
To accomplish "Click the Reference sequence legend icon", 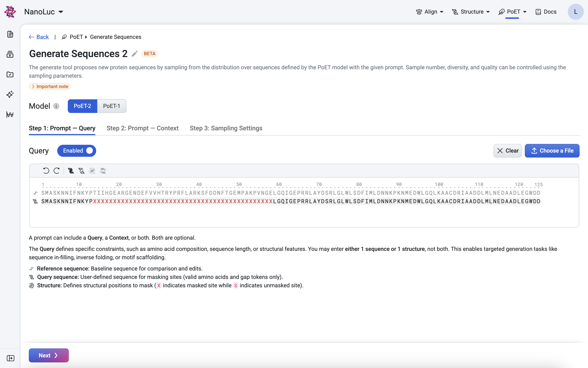I will pyautogui.click(x=31, y=269).
